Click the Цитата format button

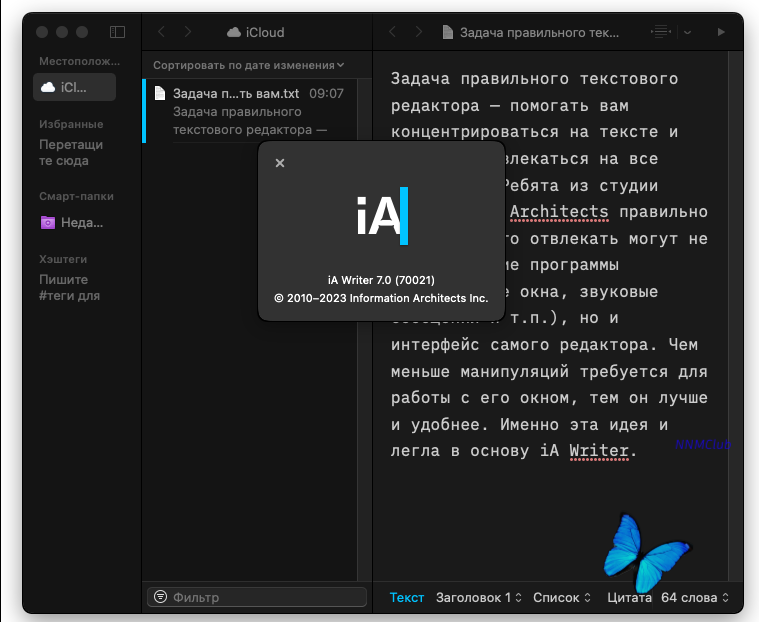point(629,598)
